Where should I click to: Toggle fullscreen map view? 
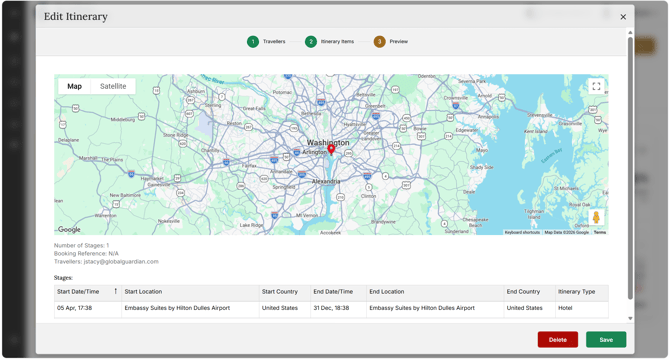coord(596,86)
